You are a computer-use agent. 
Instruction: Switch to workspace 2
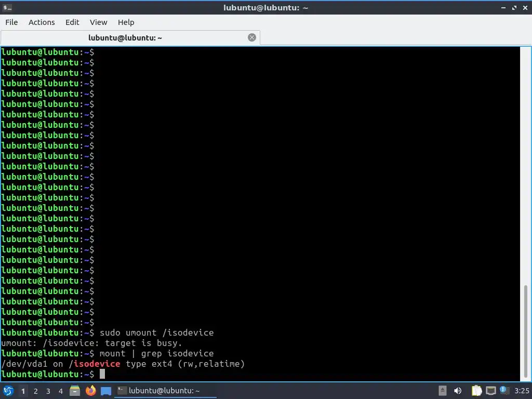(x=36, y=391)
